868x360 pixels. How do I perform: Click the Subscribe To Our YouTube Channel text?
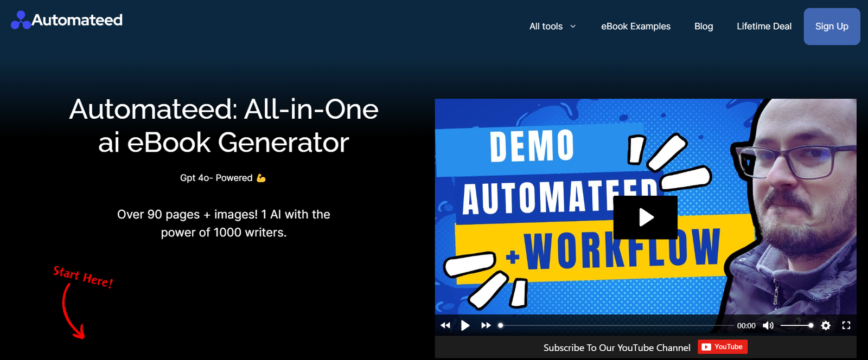coord(616,348)
